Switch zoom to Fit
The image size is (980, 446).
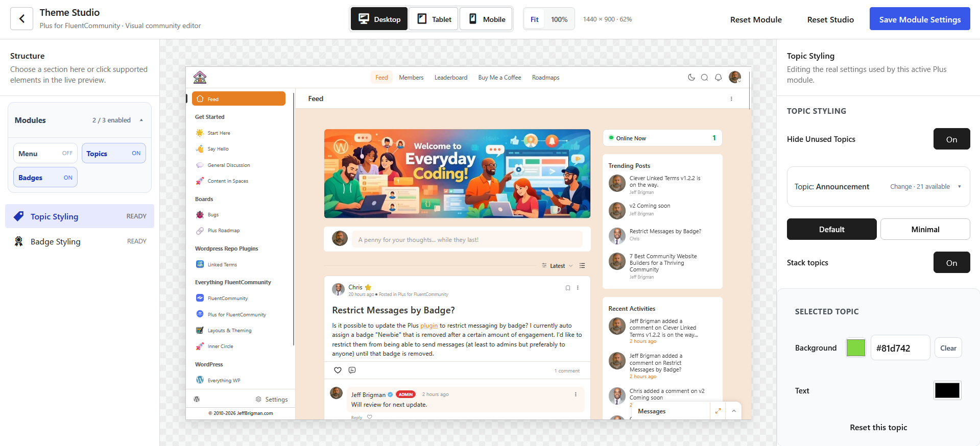pos(534,19)
